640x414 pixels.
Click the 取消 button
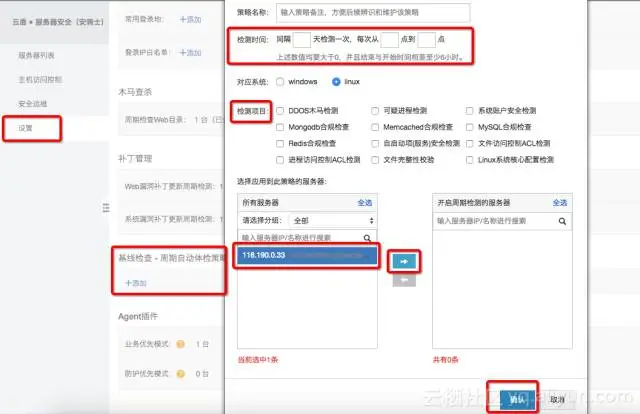pyautogui.click(x=558, y=399)
